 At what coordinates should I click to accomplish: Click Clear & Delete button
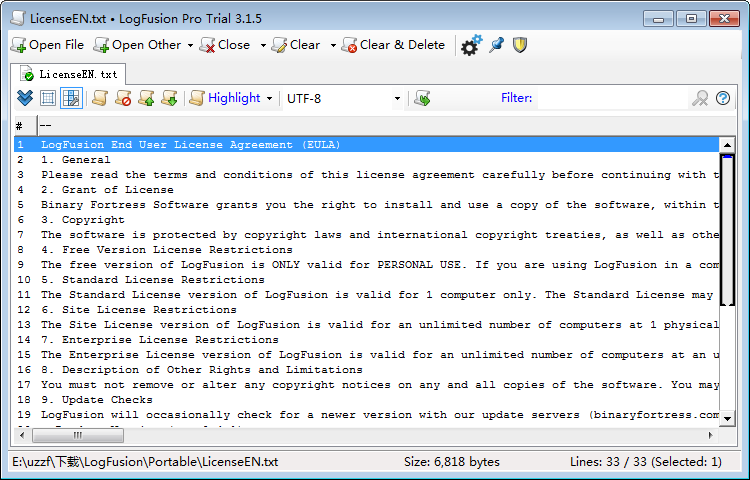(x=393, y=45)
